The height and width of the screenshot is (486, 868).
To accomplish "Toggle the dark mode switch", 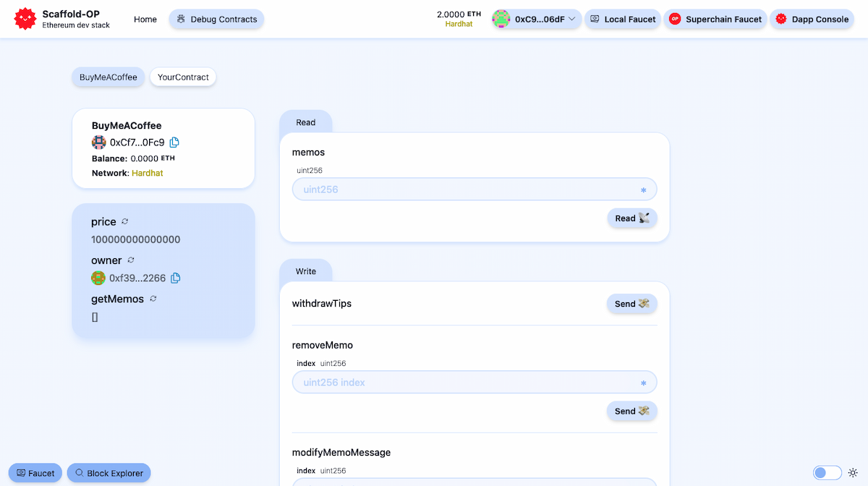I will pos(827,472).
